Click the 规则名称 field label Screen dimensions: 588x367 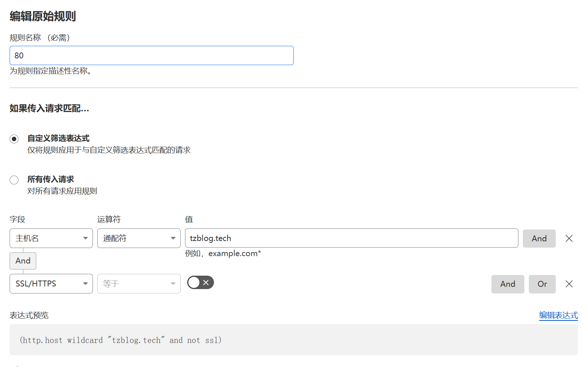[25, 38]
